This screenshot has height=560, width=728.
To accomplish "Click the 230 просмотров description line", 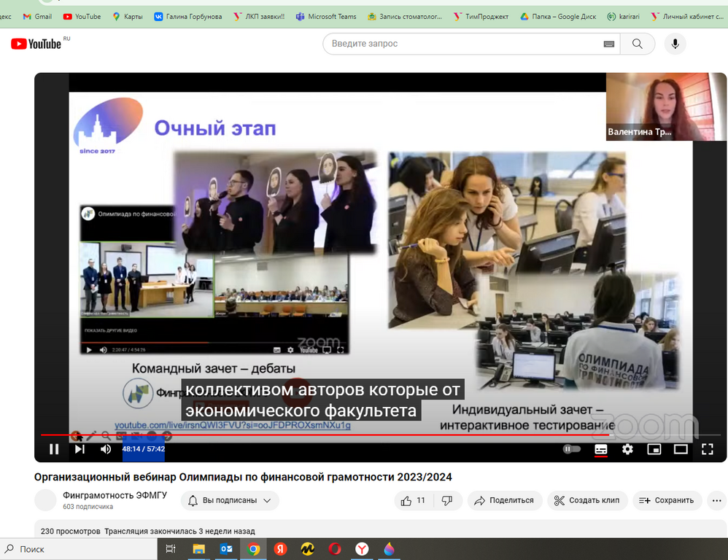I will pos(147,532).
